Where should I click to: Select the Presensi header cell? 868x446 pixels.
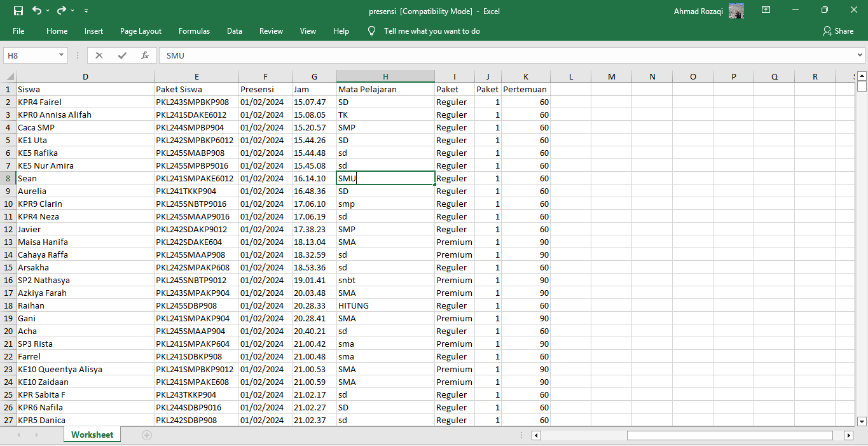pyautogui.click(x=265, y=89)
